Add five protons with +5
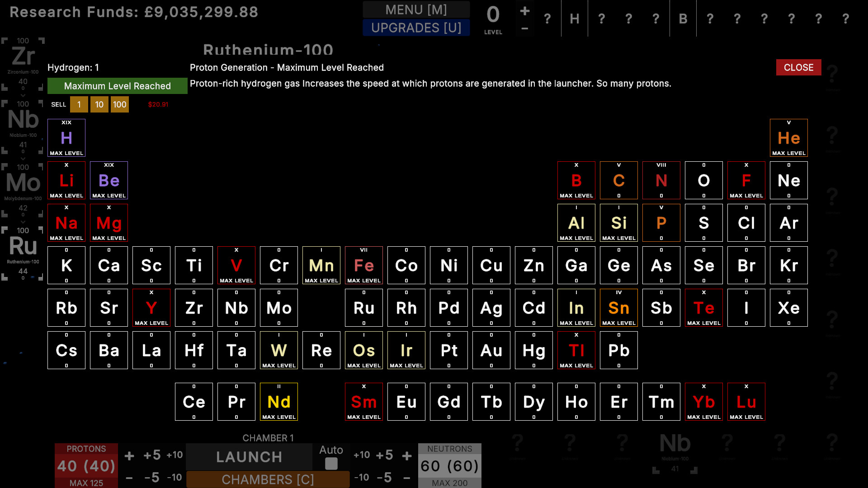Image resolution: width=868 pixels, height=488 pixels. [152, 455]
